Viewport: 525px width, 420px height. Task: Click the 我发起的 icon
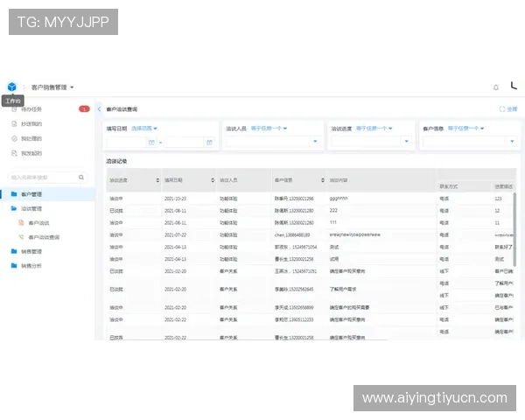(x=14, y=153)
